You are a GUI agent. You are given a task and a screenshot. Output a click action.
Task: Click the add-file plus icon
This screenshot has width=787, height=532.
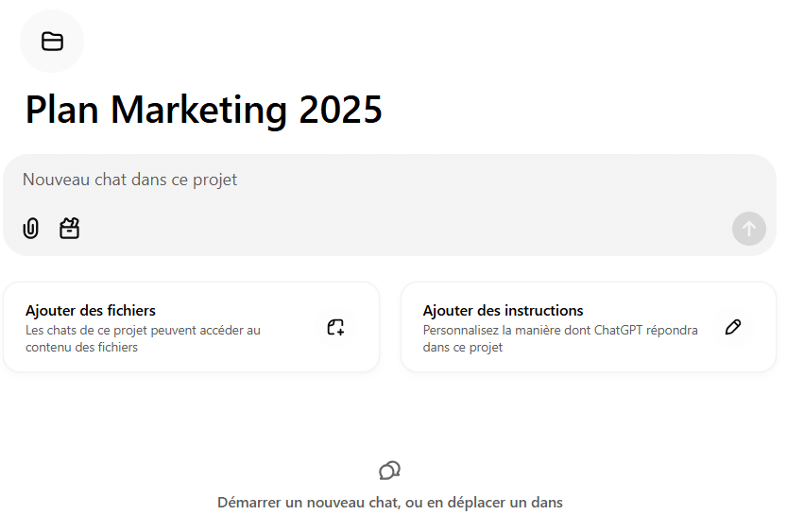coord(335,327)
